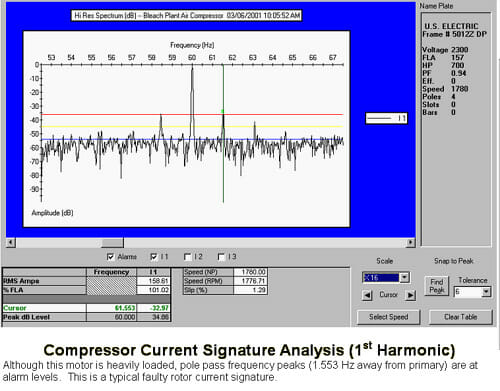
Task: Click the green cursor marker on spectrum
Action: (223, 111)
